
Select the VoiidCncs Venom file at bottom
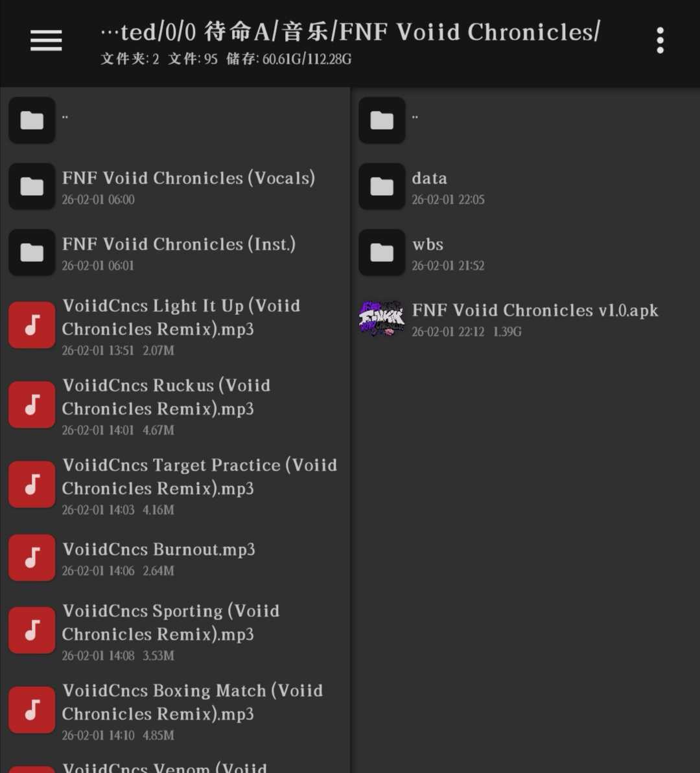pyautogui.click(x=175, y=763)
